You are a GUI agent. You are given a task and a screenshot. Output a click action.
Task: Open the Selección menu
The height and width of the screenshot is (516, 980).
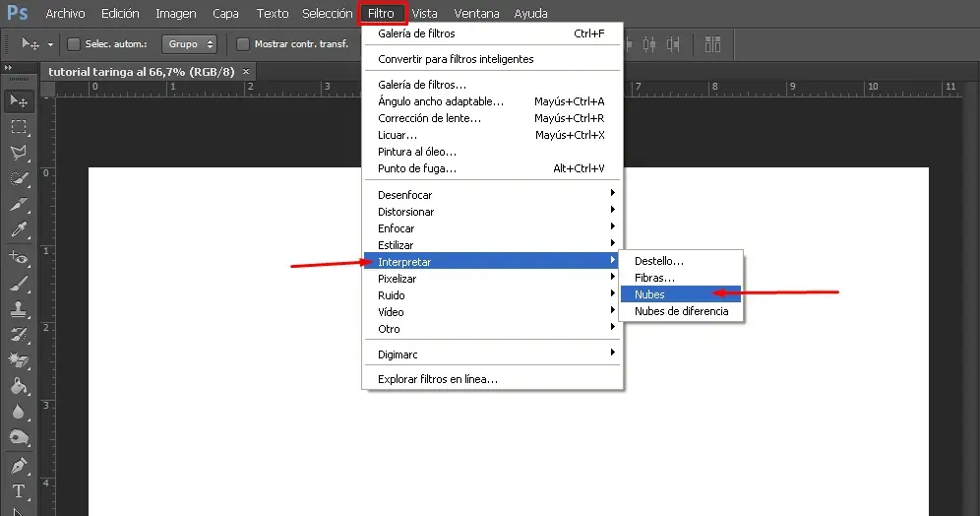(328, 13)
